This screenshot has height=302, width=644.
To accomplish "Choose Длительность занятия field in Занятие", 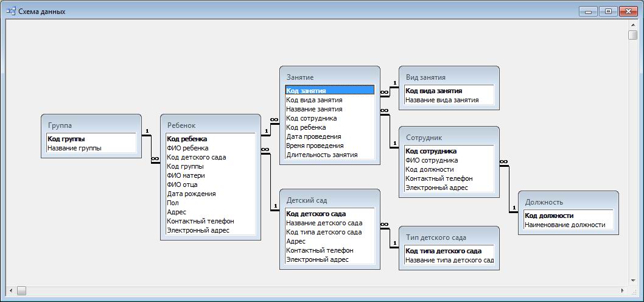I will point(322,155).
